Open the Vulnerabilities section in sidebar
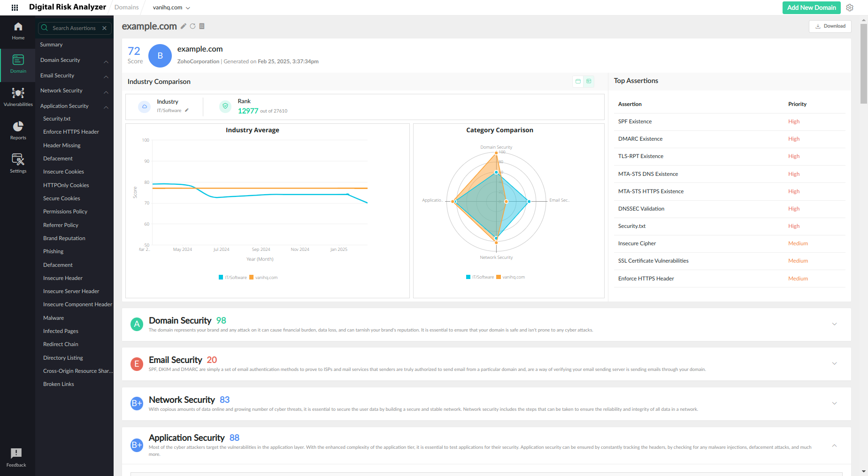The width and height of the screenshot is (868, 476). point(18,97)
